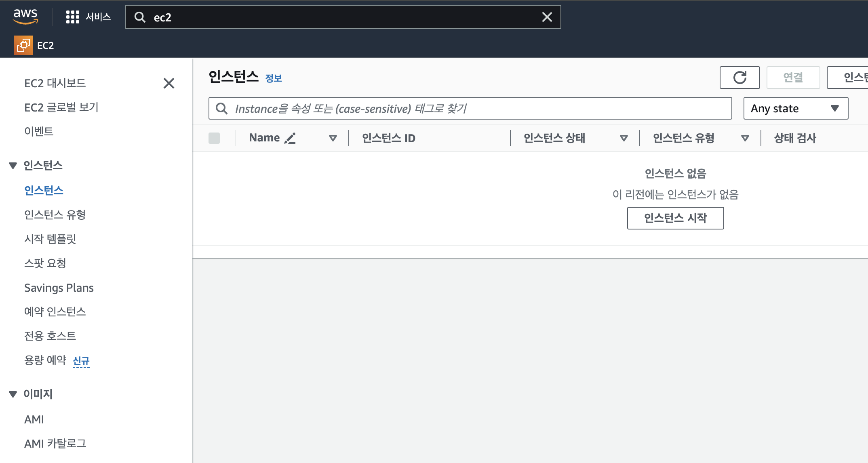Go to 시작 템플릿 in sidebar
The image size is (868, 463).
[x=50, y=239]
